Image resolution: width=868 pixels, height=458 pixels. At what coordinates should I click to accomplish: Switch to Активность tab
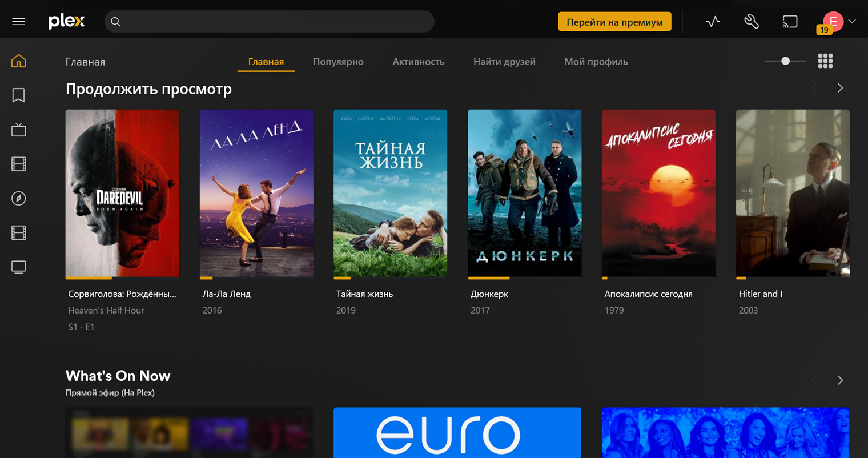(x=419, y=62)
